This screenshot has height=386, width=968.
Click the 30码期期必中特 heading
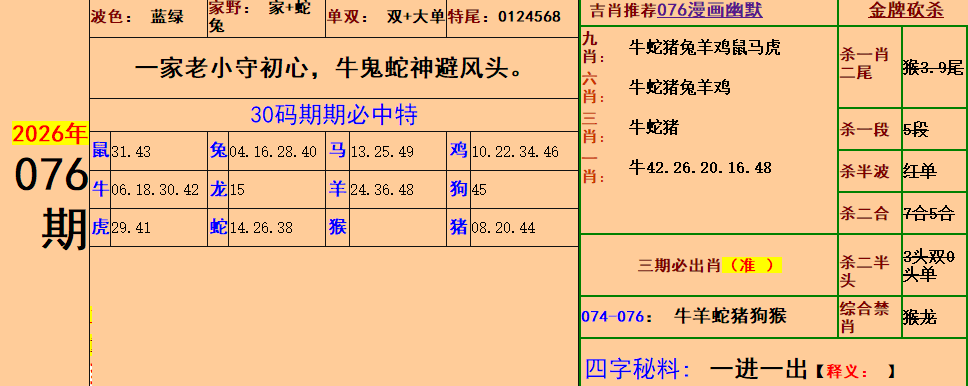coord(334,115)
